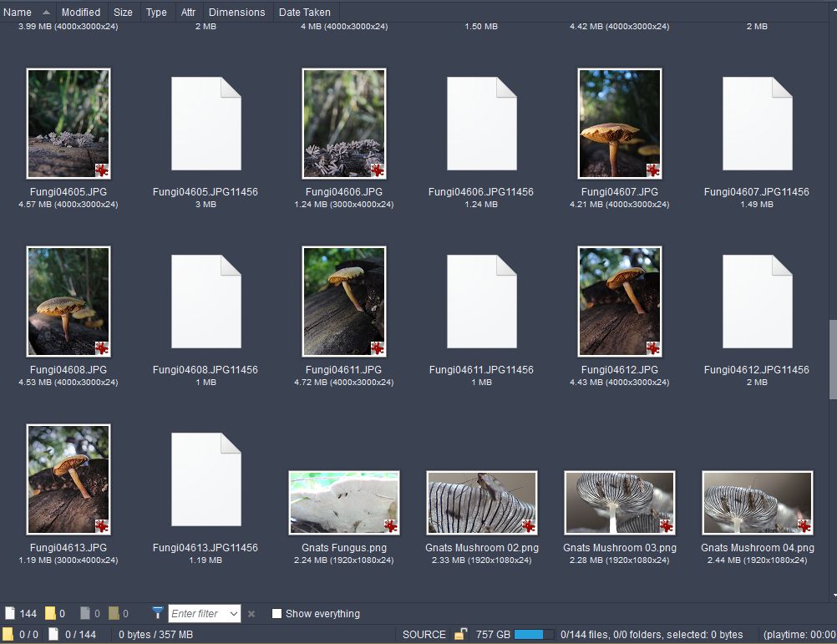This screenshot has height=644, width=837.
Task: Sort files by Dimensions column
Action: pyautogui.click(x=236, y=12)
